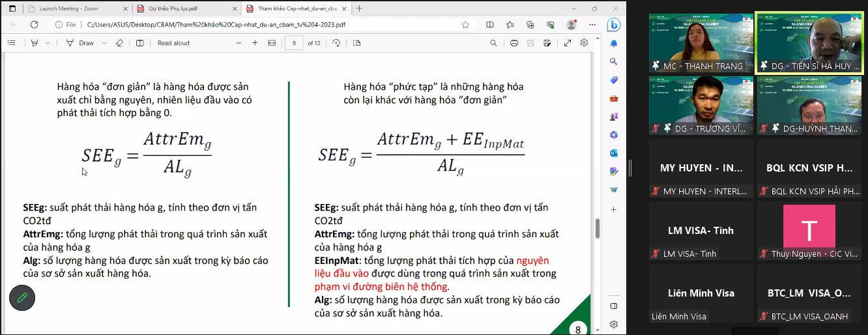Open Edge sidebar Outlook
The image size is (868, 335).
point(613,153)
